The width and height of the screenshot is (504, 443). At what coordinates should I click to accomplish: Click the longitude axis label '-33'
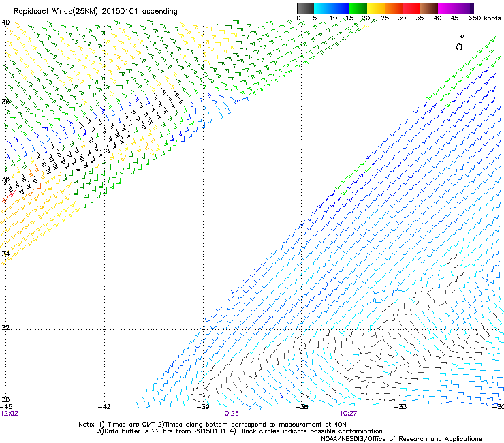pyautogui.click(x=400, y=407)
